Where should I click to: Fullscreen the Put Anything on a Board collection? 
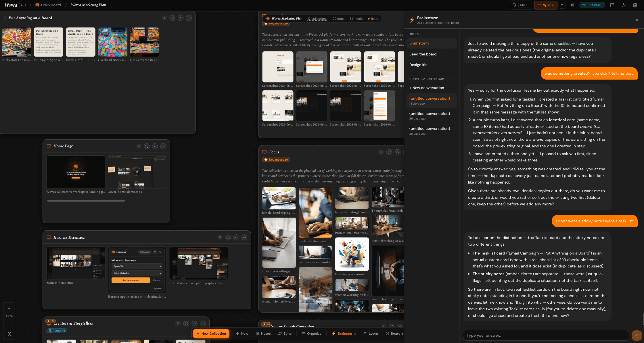(x=172, y=18)
